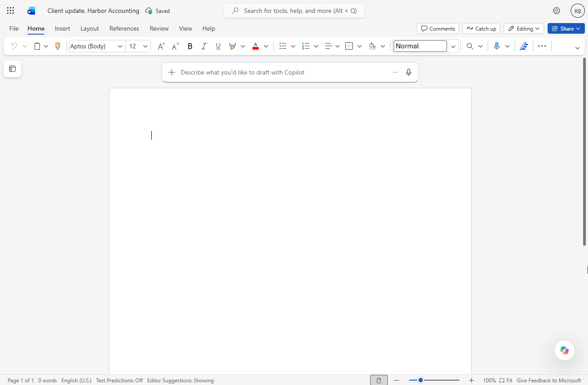Open the Editor pen icon
The image size is (588, 385).
coord(524,46)
